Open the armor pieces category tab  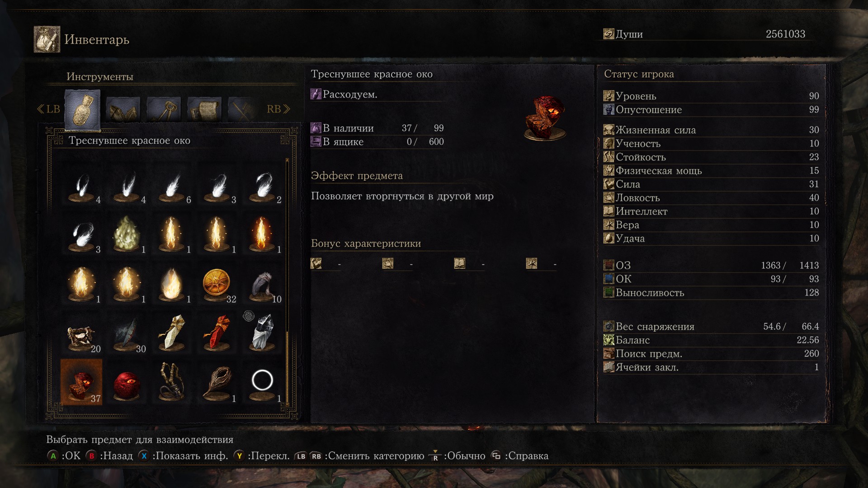(123, 109)
